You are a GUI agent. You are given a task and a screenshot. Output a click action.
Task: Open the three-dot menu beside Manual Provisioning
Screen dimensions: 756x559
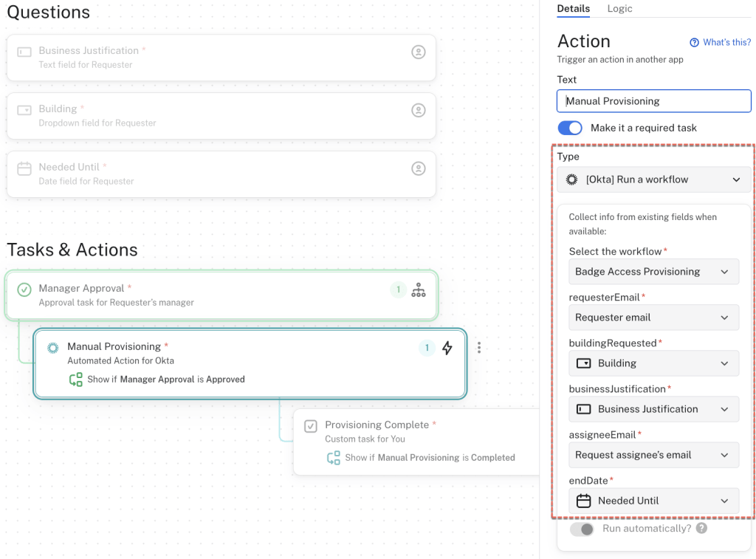[479, 347]
